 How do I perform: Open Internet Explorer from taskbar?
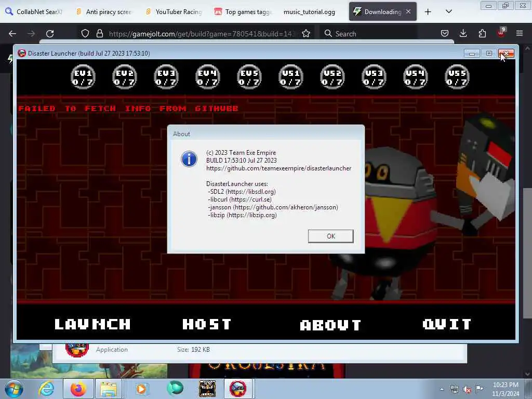pos(46,389)
